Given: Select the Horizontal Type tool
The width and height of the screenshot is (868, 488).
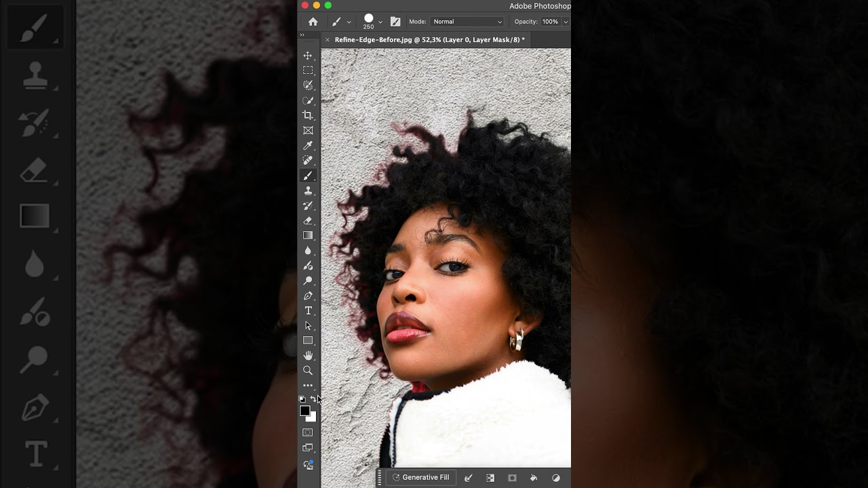Looking at the screenshot, I should click(x=308, y=310).
